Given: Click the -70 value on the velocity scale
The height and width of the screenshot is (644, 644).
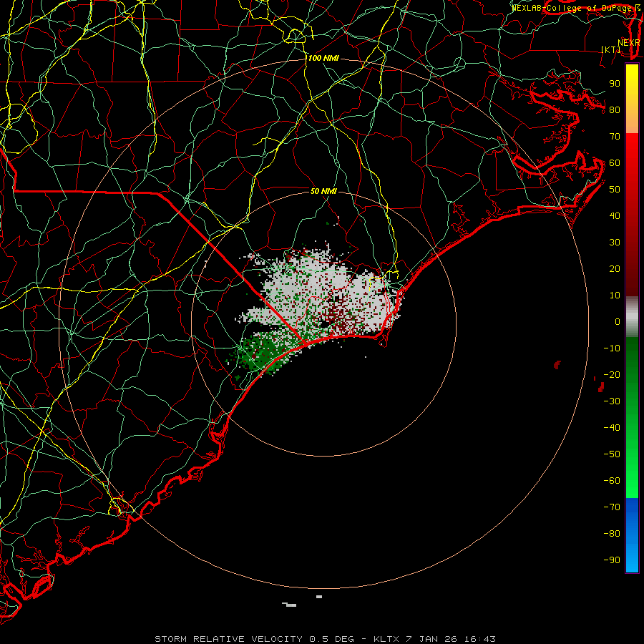Looking at the screenshot, I should point(612,507).
